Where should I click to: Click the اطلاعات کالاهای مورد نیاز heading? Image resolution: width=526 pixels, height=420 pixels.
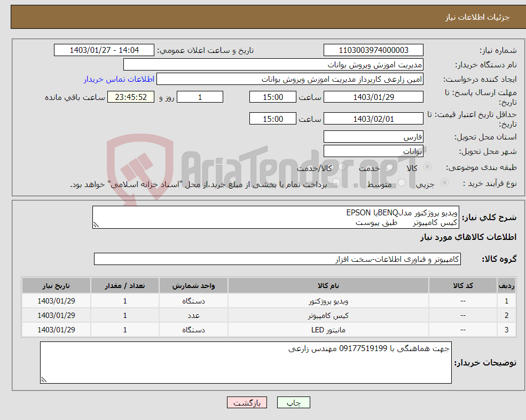[x=468, y=237]
